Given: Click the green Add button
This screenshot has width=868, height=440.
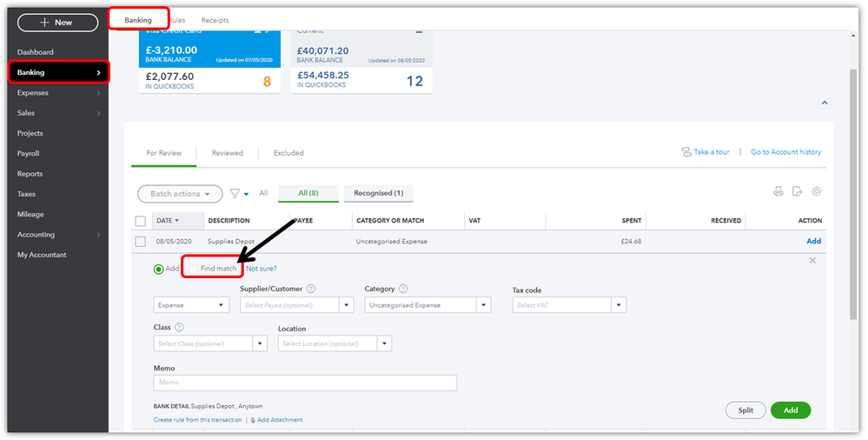Looking at the screenshot, I should pyautogui.click(x=791, y=410).
